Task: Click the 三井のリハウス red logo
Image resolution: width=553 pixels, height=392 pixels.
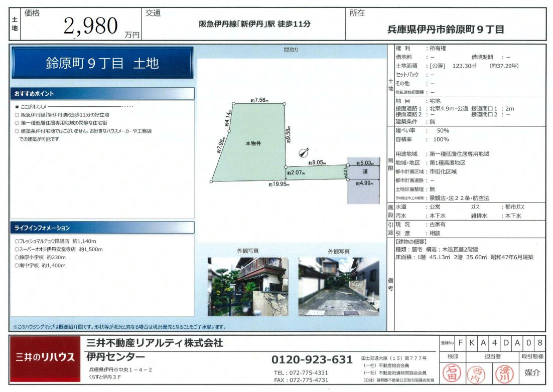Action: (45, 358)
